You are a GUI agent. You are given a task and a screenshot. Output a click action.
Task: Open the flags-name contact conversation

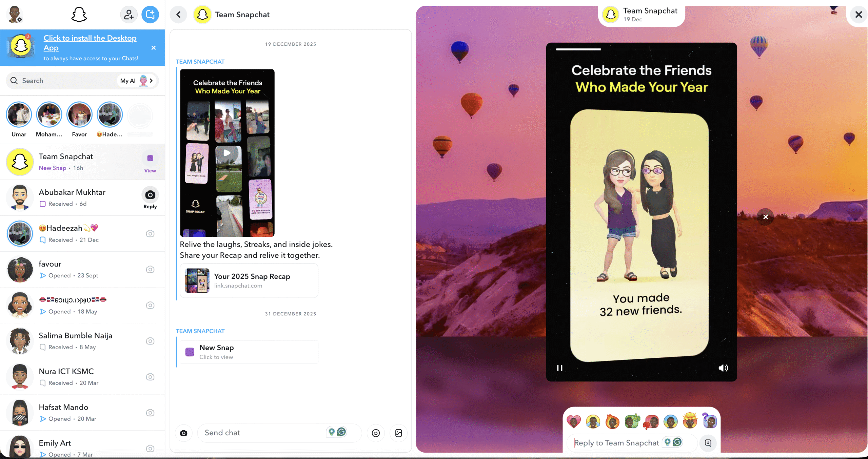tap(82, 305)
